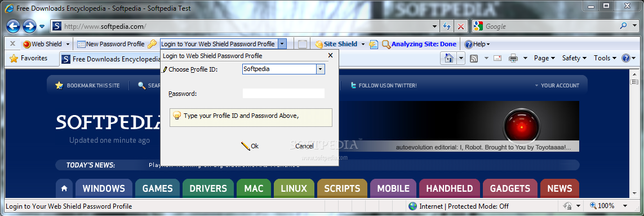Open the recent pages dropdown arrow
Screen dimensions: 644x216
[x=42, y=27]
